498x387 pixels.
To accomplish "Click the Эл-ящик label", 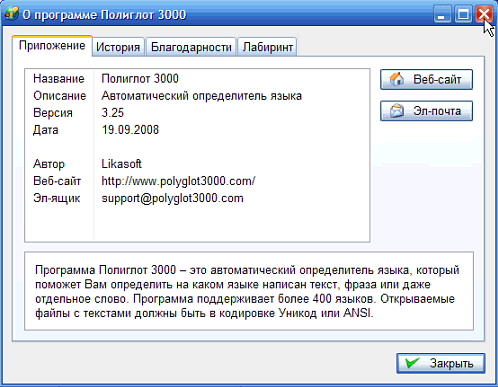I will tap(57, 198).
